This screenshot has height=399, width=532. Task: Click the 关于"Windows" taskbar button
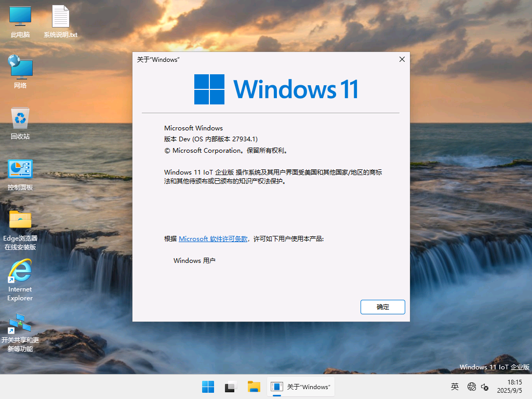point(301,387)
